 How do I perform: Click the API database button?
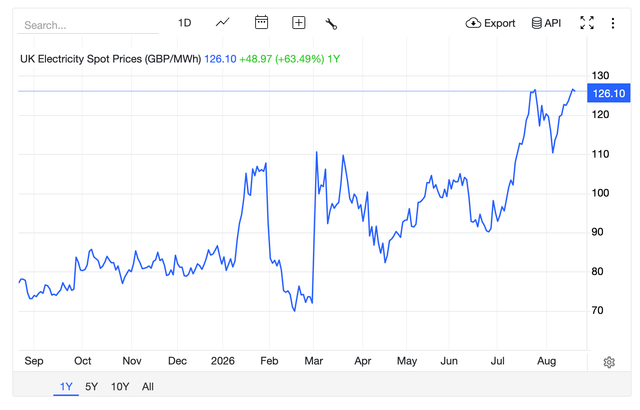coord(546,23)
